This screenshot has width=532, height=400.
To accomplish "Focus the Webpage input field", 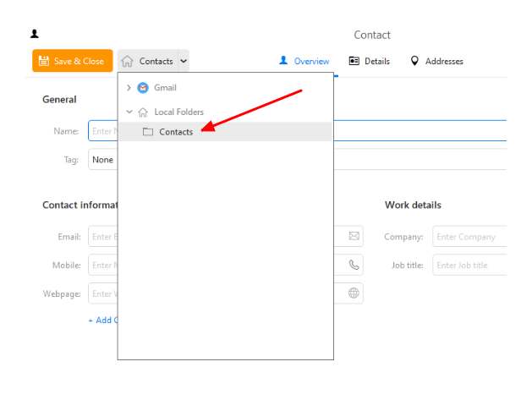I will [x=226, y=293].
